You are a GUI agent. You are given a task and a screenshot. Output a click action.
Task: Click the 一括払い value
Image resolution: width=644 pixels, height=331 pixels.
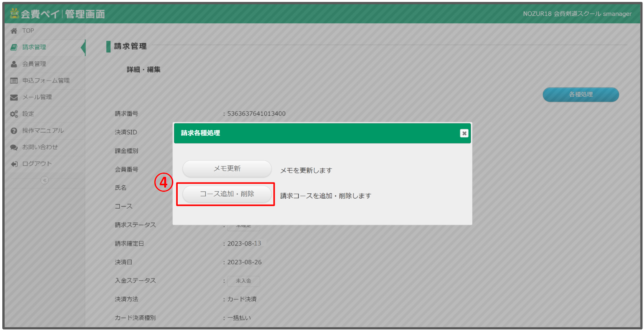239,318
